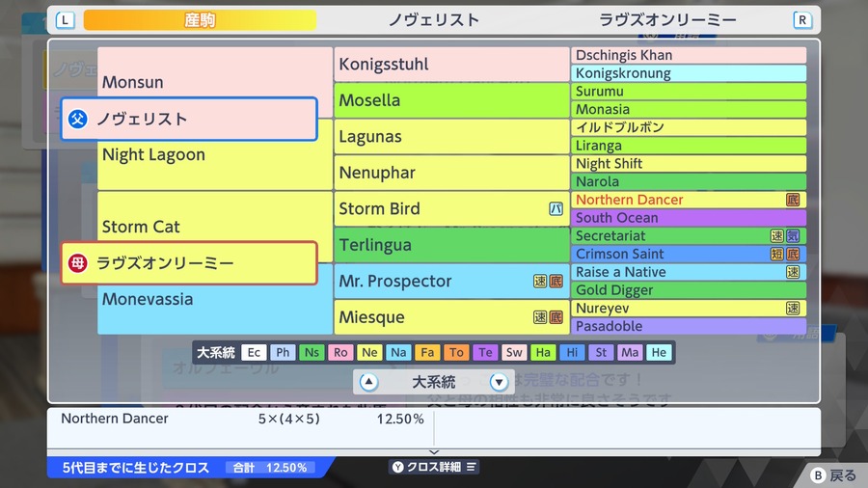The height and width of the screenshot is (488, 868).
Task: Click the Ne lineage color swatch
Action: (369, 352)
